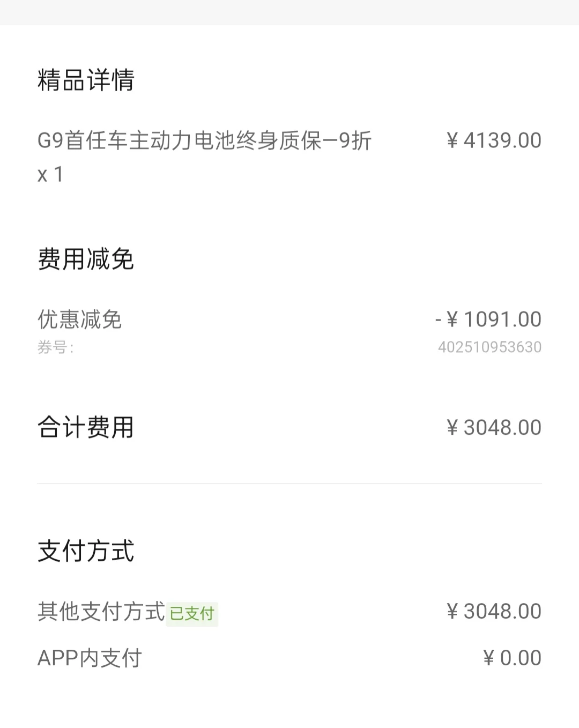
Task: Tap the gray strip at the top
Action: pyautogui.click(x=289, y=12)
